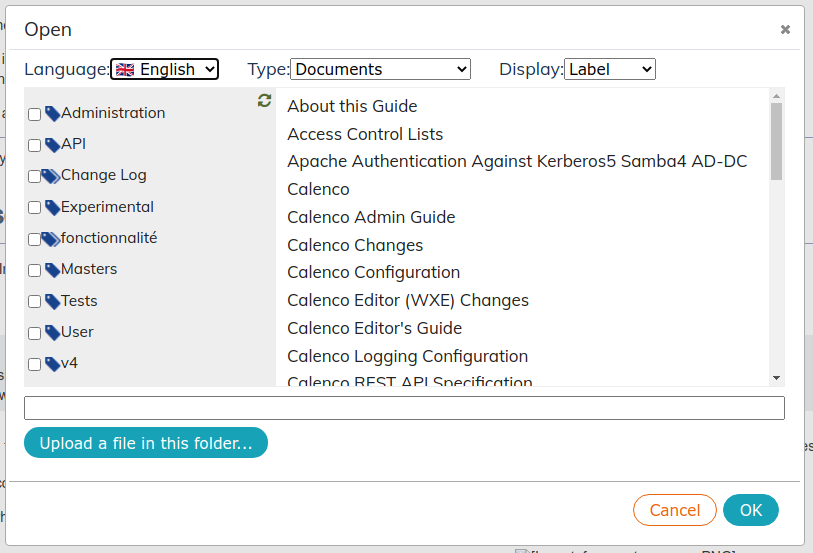Open the Display dropdown showing Label
This screenshot has height=553, width=813.
tap(610, 69)
